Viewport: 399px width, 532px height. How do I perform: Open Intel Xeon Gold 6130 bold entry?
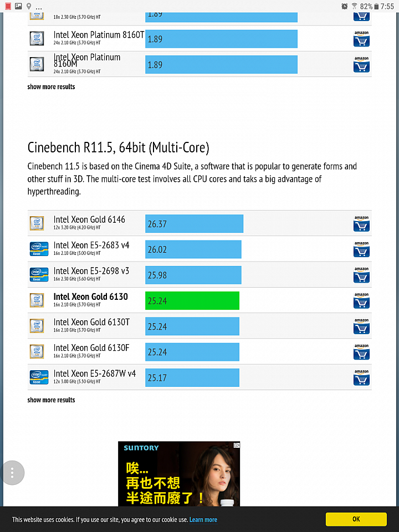tap(90, 296)
